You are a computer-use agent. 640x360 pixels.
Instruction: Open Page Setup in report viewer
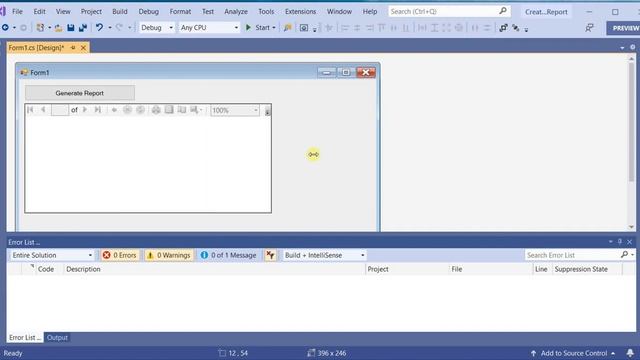(182, 110)
